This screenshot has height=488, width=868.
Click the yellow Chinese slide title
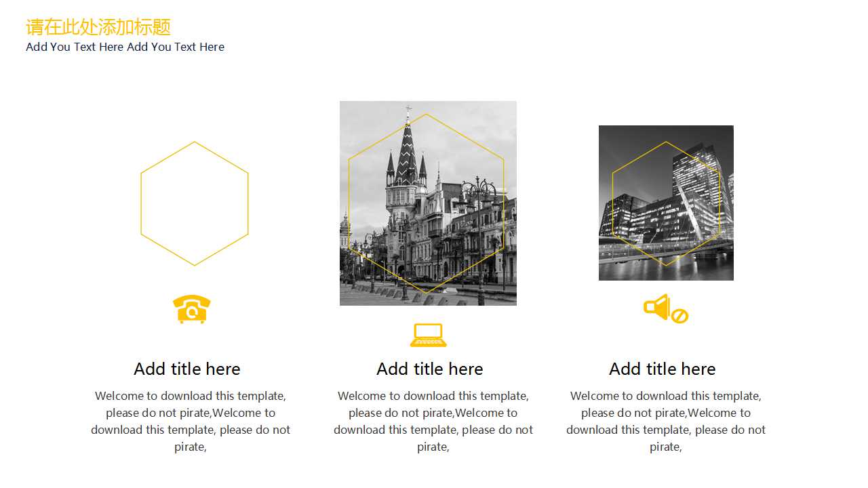tap(98, 27)
